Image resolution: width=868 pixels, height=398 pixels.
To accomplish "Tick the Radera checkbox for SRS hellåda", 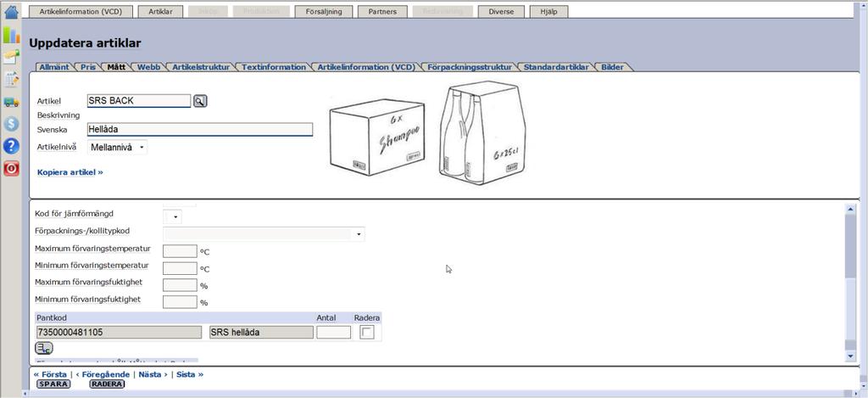I will click(x=367, y=332).
